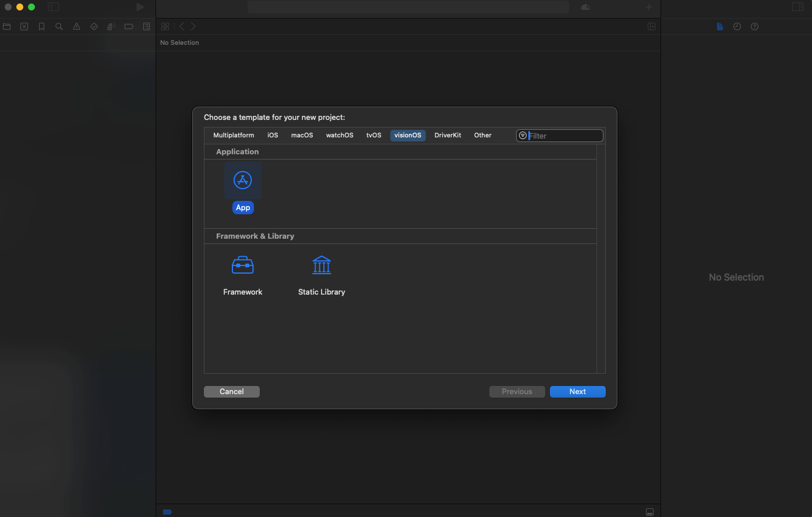
Task: Open the Find navigator magnifier icon
Action: [59, 27]
